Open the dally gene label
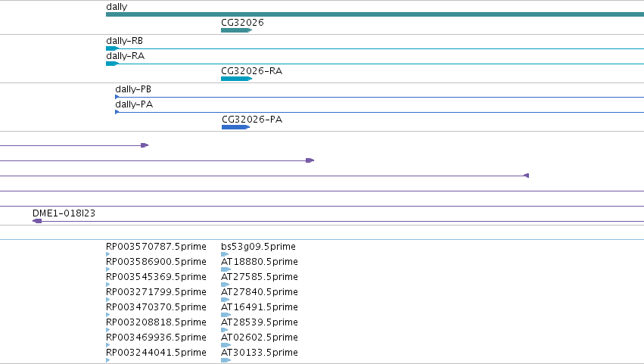The width and height of the screenshot is (644, 364). coord(117,7)
